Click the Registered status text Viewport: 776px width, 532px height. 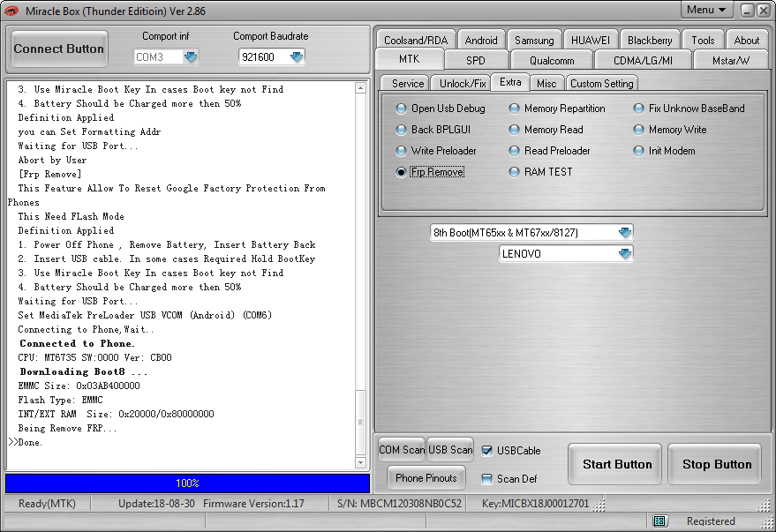tap(711, 521)
